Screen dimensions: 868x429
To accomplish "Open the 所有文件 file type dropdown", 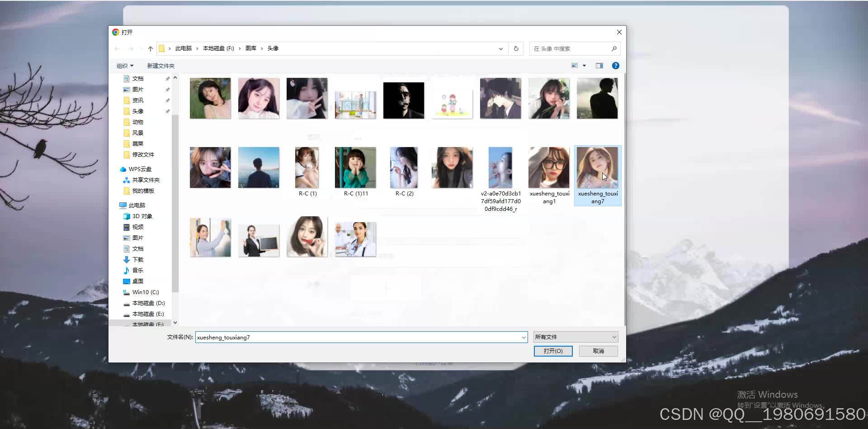I will pos(576,337).
